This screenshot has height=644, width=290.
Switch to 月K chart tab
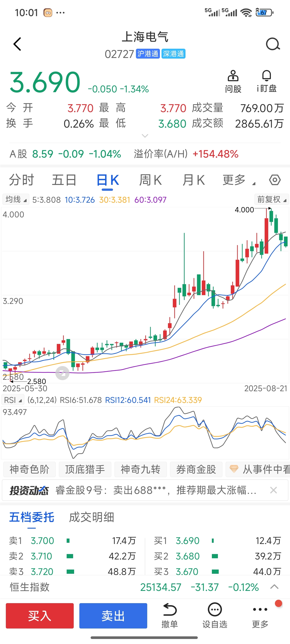(193, 180)
